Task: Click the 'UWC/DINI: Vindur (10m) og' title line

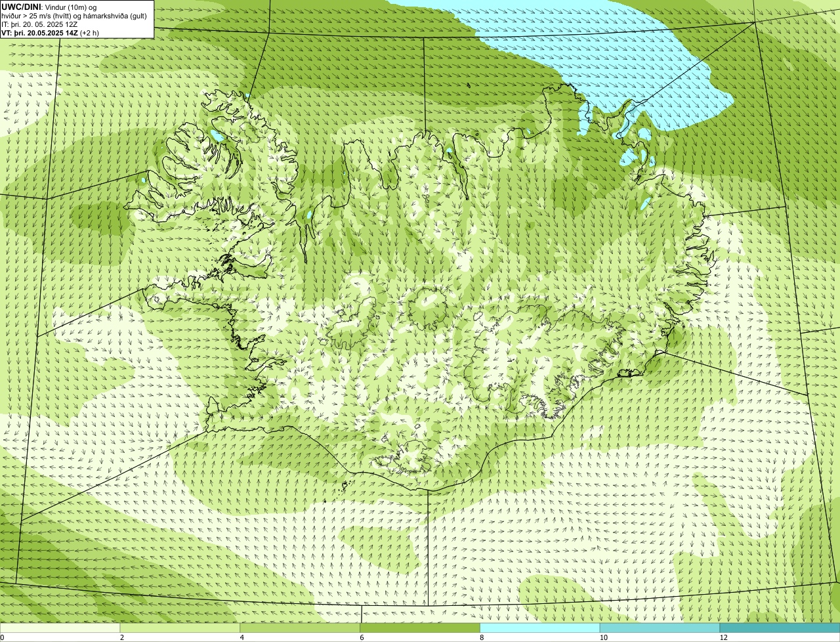Action: (x=49, y=7)
